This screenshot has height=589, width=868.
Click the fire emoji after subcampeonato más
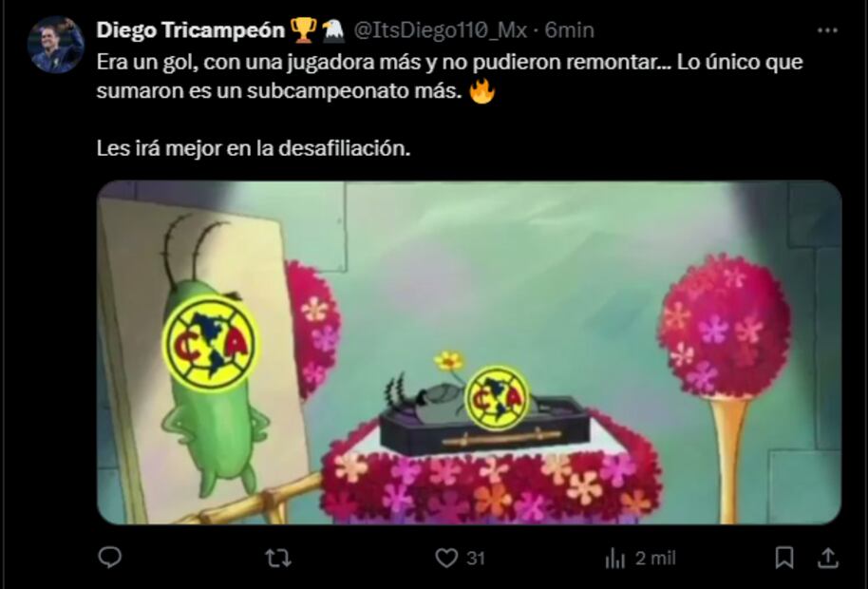481,91
